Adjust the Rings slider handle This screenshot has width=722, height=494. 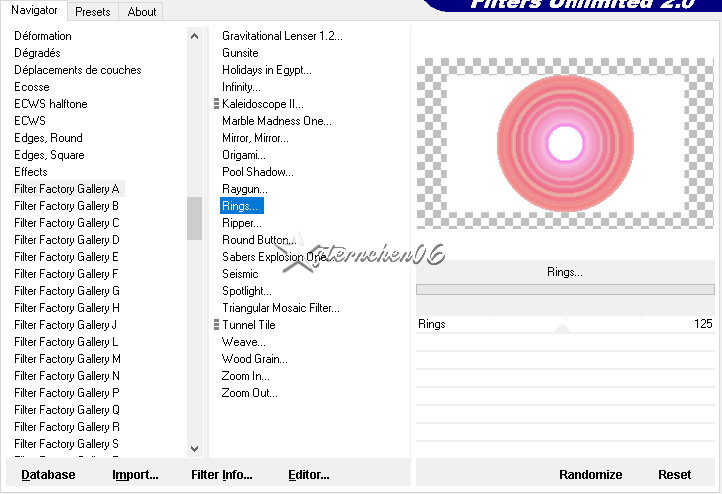click(x=562, y=325)
